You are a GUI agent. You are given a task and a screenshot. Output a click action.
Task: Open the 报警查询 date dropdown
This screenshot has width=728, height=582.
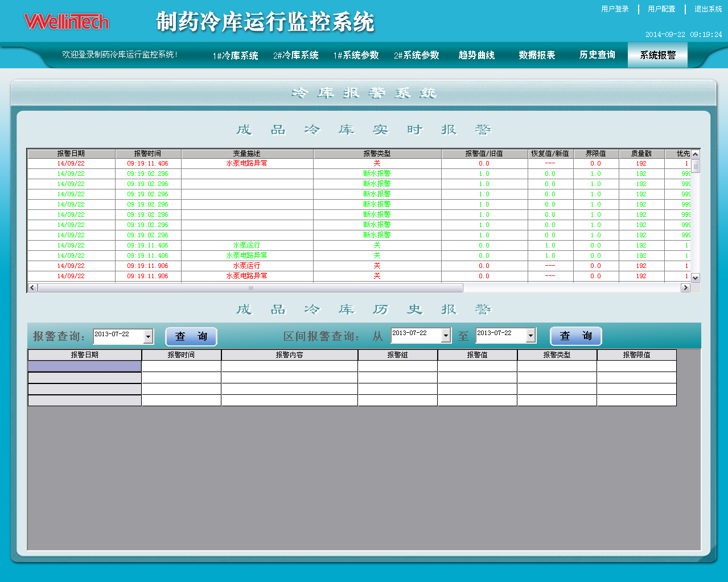pyautogui.click(x=149, y=336)
